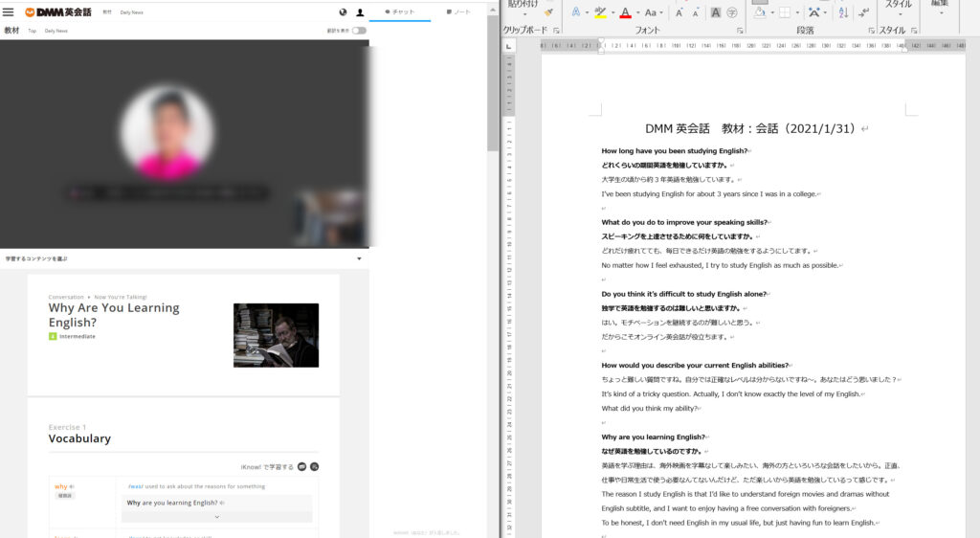Toggle the translation display switch

(359, 30)
